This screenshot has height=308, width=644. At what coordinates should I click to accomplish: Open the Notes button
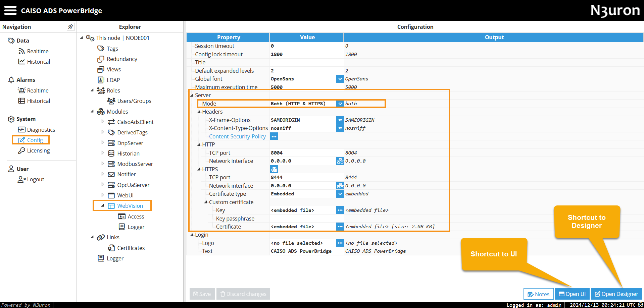point(538,294)
